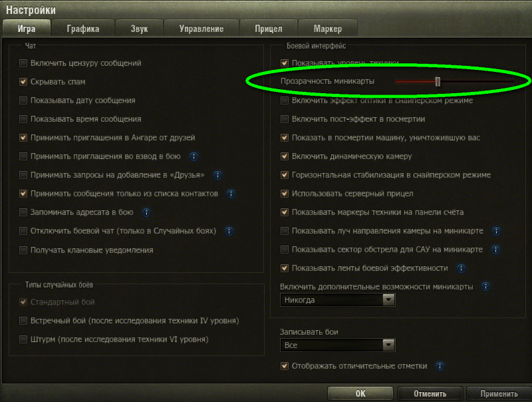
Task: Open the 'Все' record battles dropdown
Action: coord(338,345)
